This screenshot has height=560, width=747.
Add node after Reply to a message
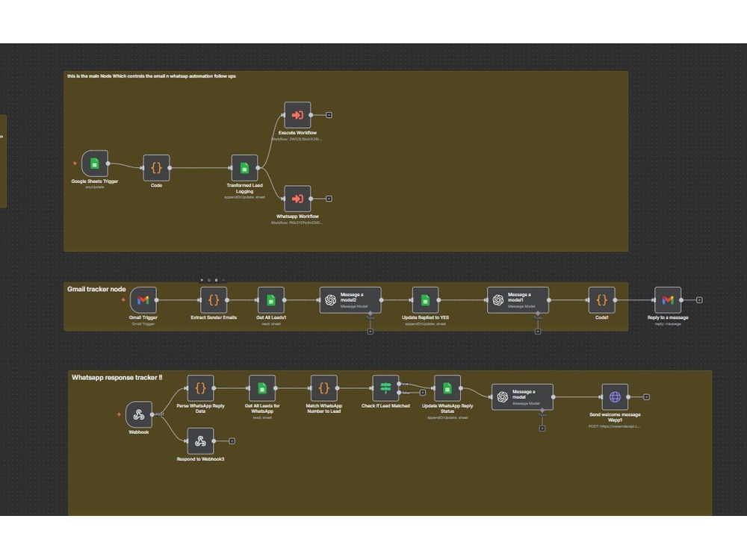click(699, 300)
